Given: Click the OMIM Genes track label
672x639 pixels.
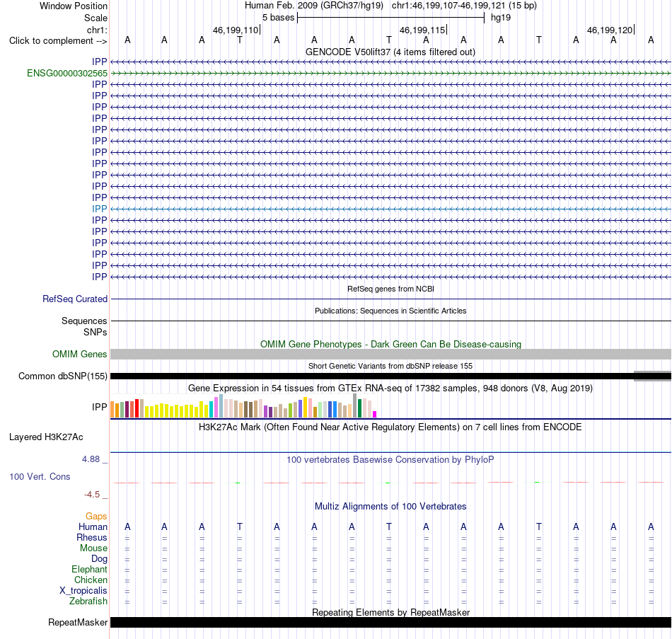Looking at the screenshot, I should [x=80, y=355].
